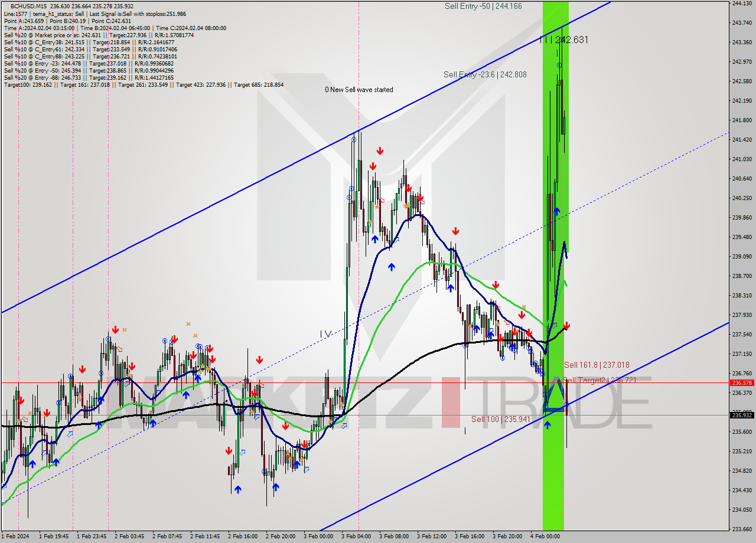
Task: Select the 'I V' wave label
Action: (x=325, y=334)
